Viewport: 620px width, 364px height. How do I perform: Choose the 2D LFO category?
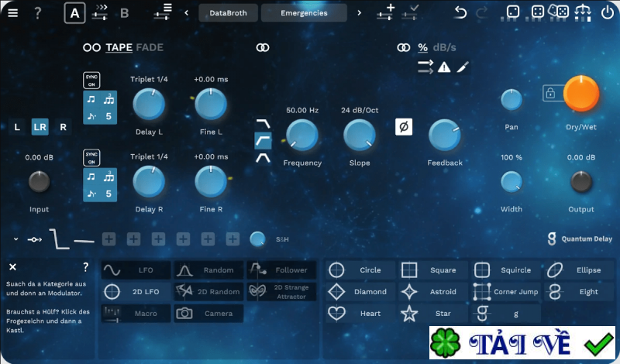coord(136,292)
